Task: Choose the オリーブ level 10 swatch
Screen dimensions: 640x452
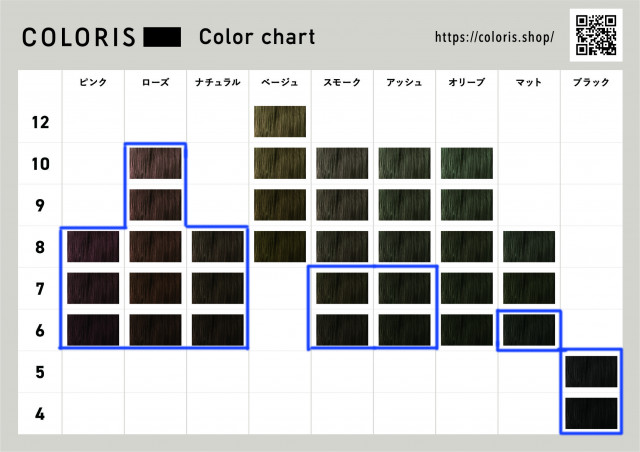Action: (x=467, y=163)
